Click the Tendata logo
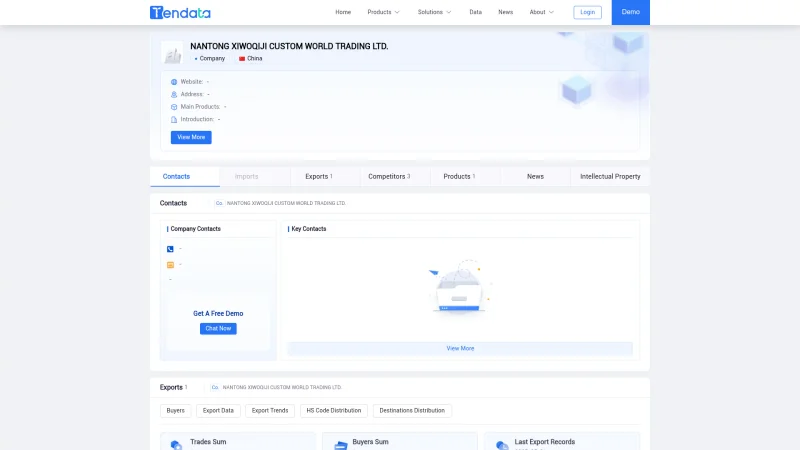 (x=180, y=12)
